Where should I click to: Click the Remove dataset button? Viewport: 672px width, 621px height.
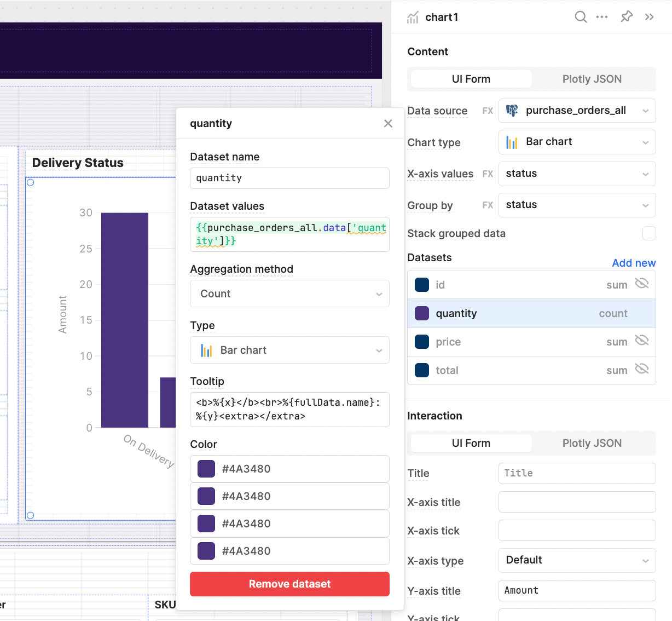click(289, 584)
